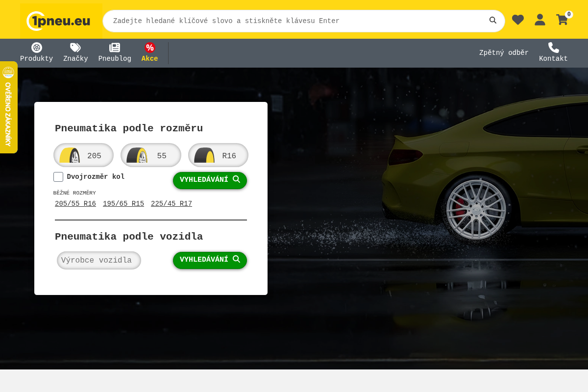Open the favorites heart icon
The image size is (588, 392).
pos(518,20)
